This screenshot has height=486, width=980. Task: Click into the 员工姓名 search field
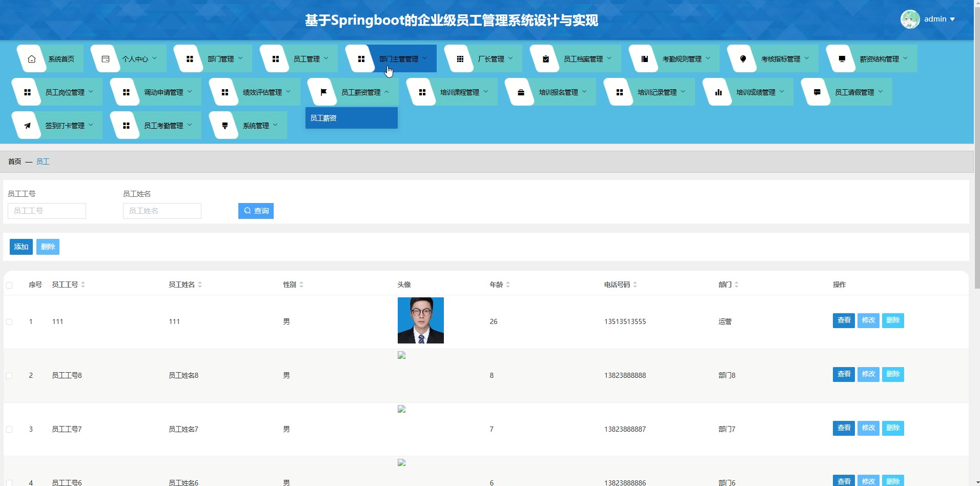[162, 211]
